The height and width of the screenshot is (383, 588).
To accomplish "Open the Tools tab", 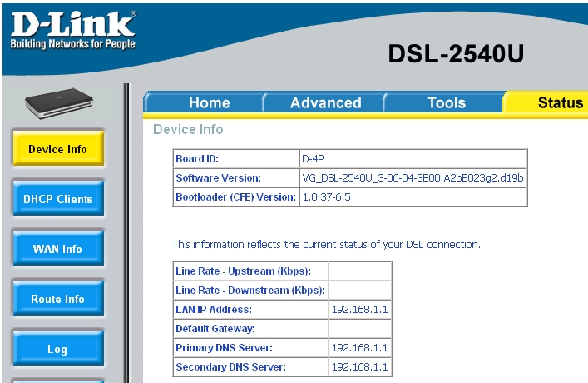I will pyautogui.click(x=447, y=102).
